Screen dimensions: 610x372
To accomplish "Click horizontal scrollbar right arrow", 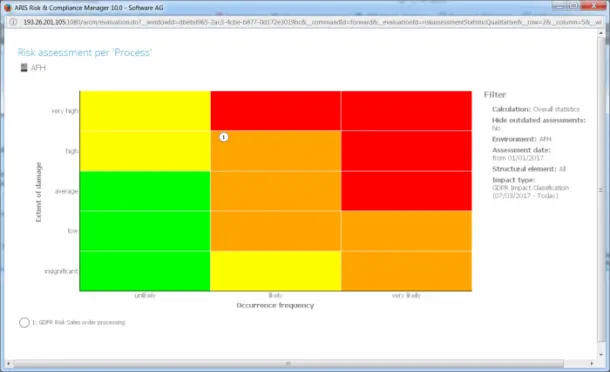I will pyautogui.click(x=592, y=363).
